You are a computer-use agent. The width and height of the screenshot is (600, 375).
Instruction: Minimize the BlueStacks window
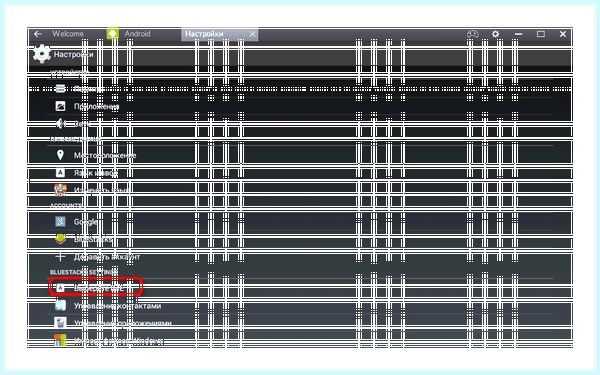click(x=518, y=34)
